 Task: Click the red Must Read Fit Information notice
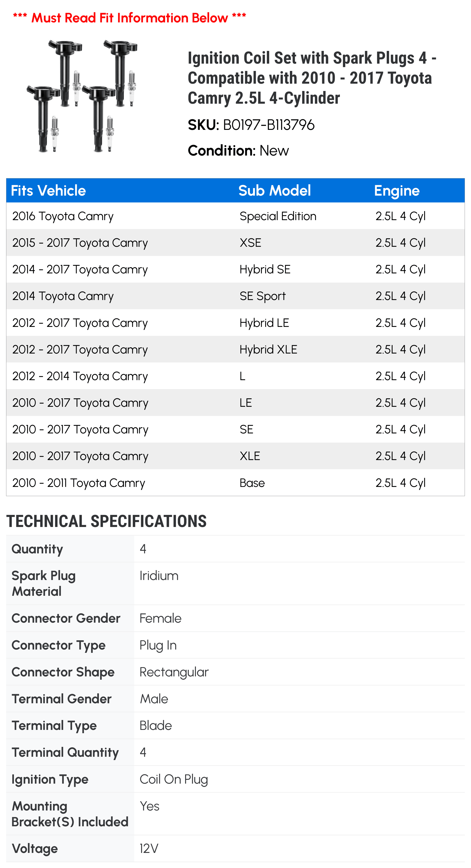coord(129,18)
